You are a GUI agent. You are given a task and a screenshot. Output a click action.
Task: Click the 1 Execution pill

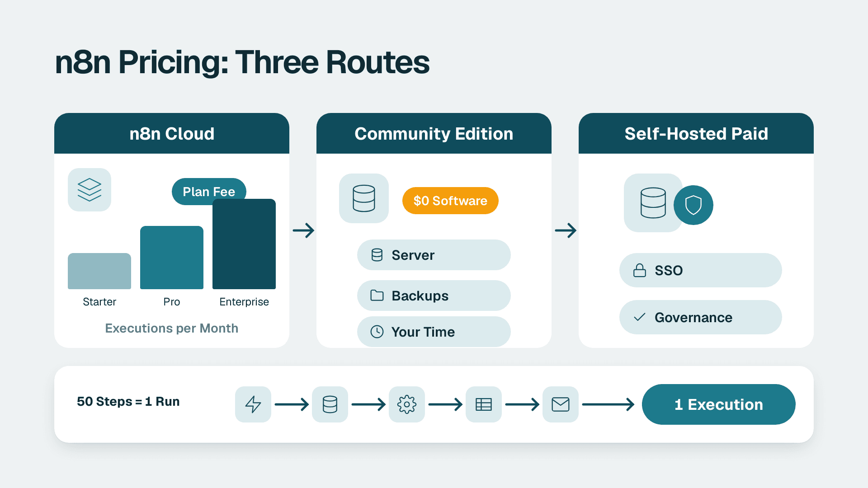click(719, 404)
